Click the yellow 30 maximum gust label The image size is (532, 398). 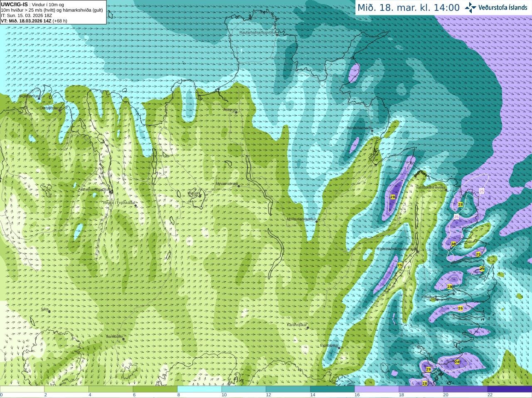[453, 244]
